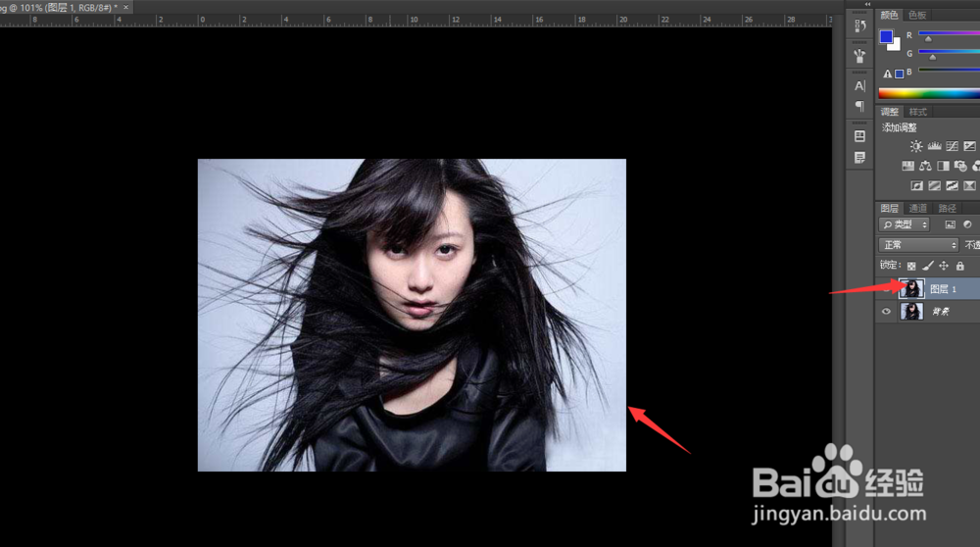Lock transparent pixels of the layer
The width and height of the screenshot is (980, 547).
pos(911,266)
